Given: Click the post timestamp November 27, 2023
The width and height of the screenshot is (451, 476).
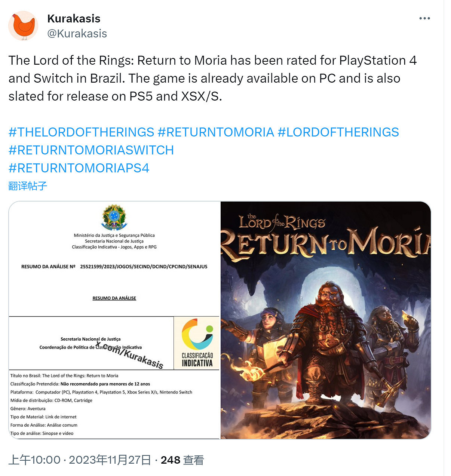Looking at the screenshot, I should [x=80, y=460].
